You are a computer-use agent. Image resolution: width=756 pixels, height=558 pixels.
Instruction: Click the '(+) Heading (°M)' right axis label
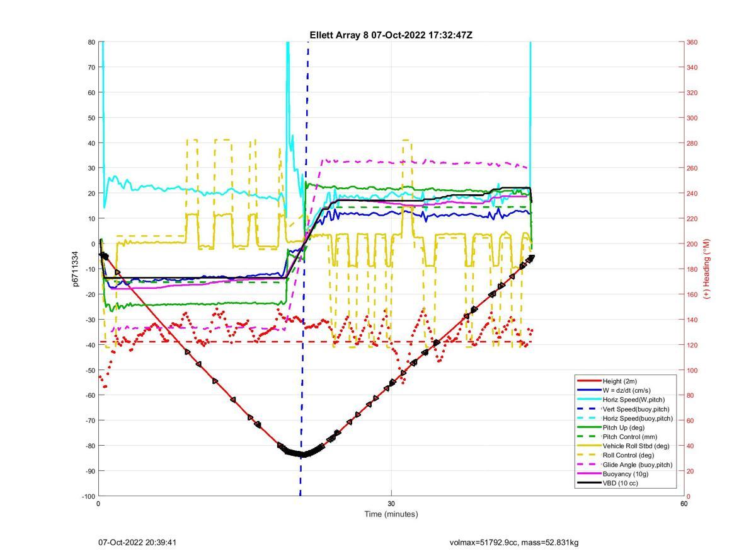click(707, 269)
